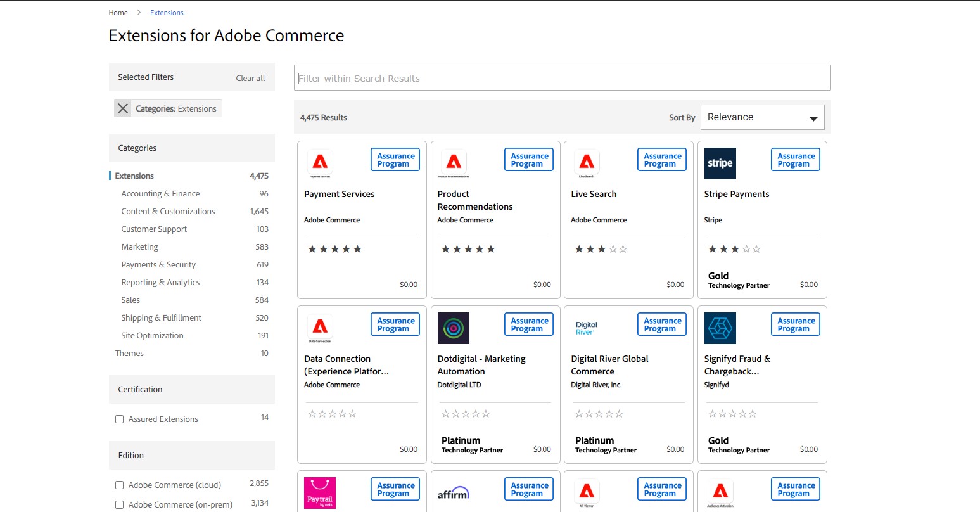
Task: Open the Data Connection (Experience Platform) title
Action: (347, 365)
